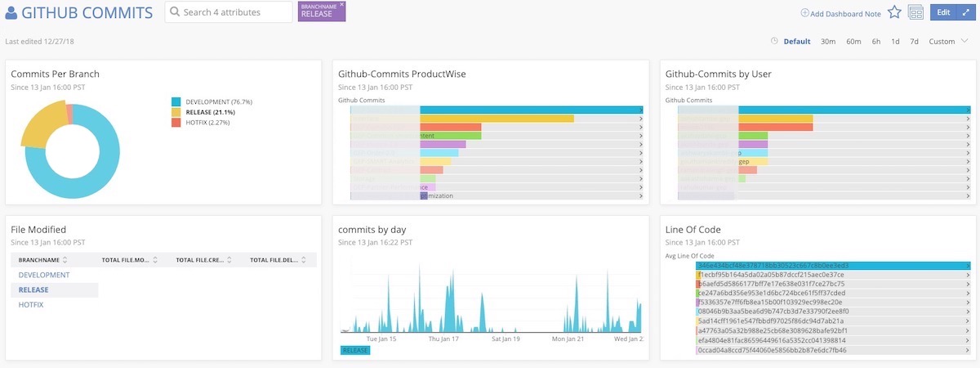Sort by TOTAL FILE.MO... column
This screenshot has height=368, width=980.
coord(129,260)
